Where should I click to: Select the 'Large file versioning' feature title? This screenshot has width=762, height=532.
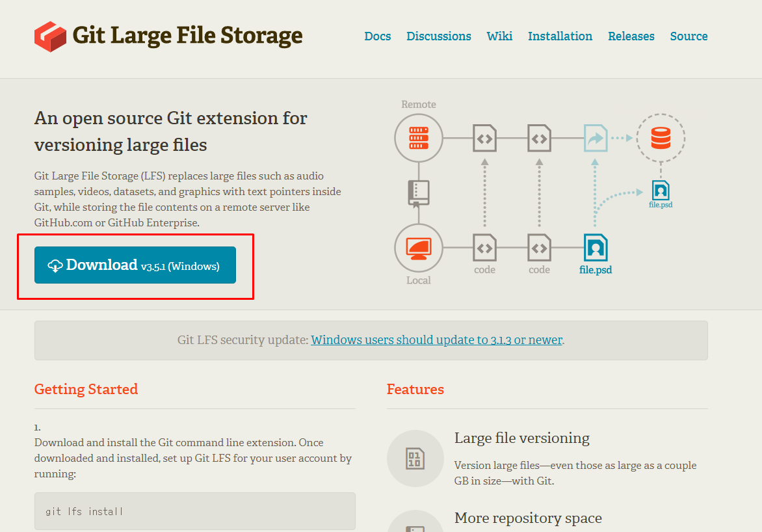(522, 438)
